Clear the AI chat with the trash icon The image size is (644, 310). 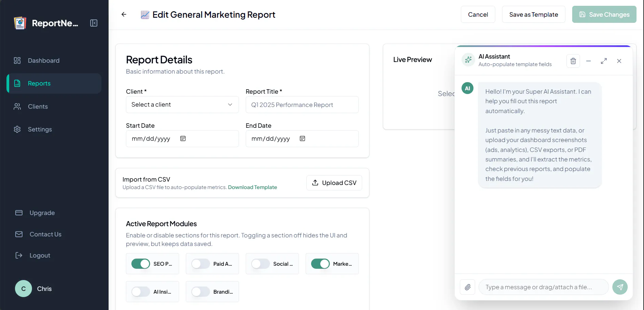pyautogui.click(x=573, y=61)
